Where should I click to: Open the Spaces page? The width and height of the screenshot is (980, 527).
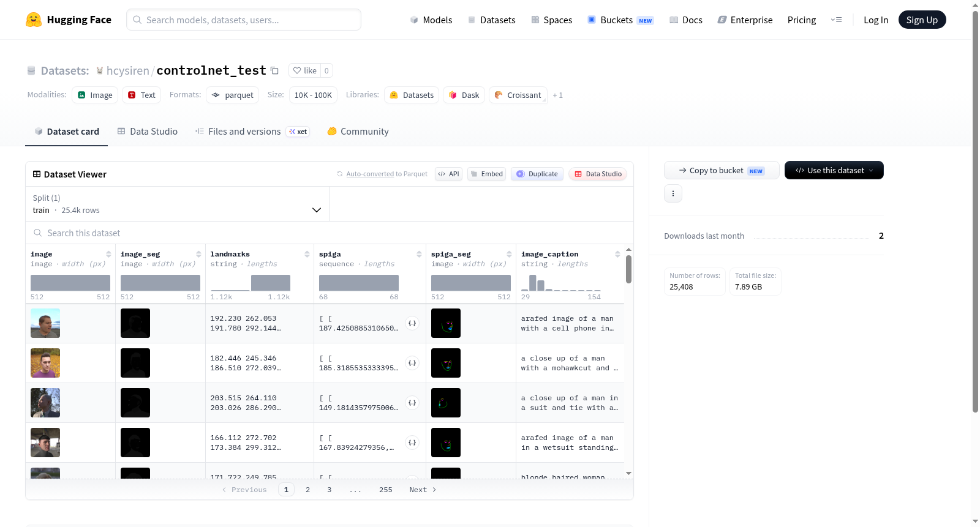click(552, 20)
